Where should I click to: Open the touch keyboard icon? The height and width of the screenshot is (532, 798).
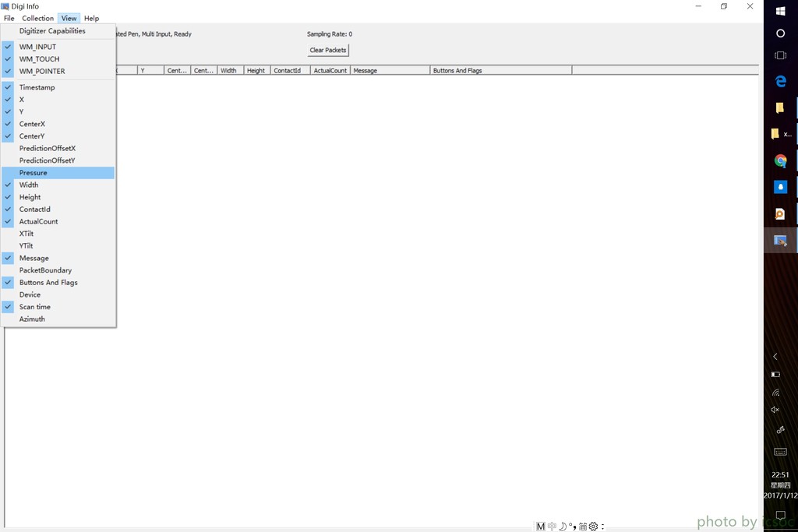[x=780, y=452]
